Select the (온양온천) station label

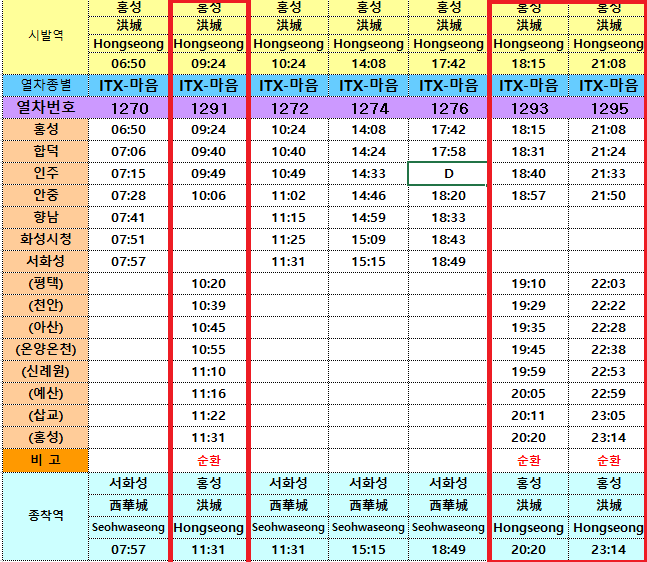pos(46,349)
